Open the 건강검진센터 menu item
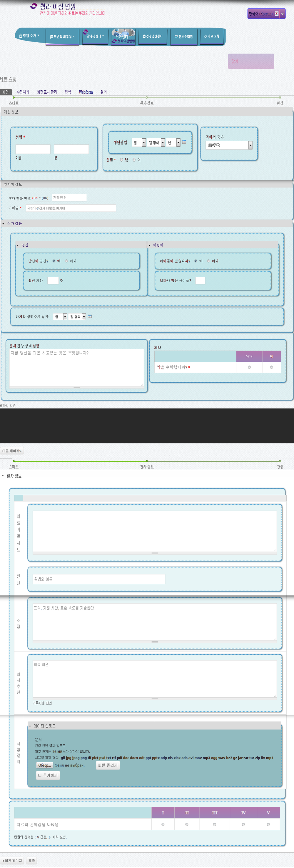 [x=153, y=36]
